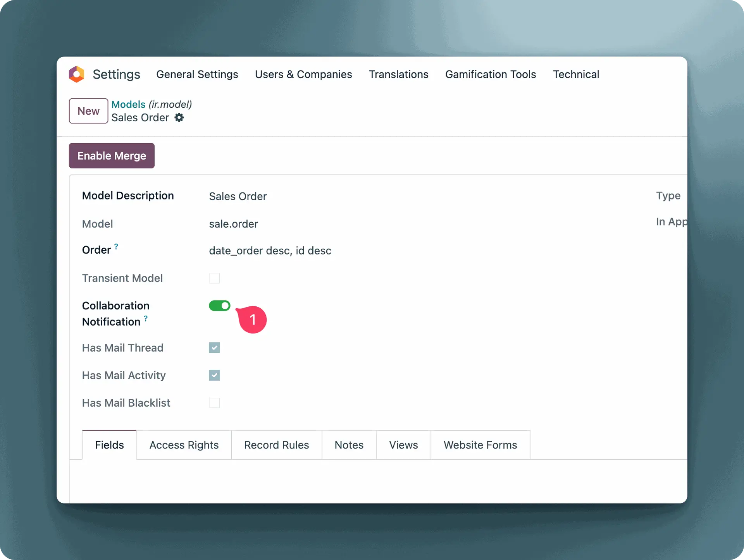The width and height of the screenshot is (744, 560).
Task: Open the Translations dropdown menu
Action: tap(398, 74)
